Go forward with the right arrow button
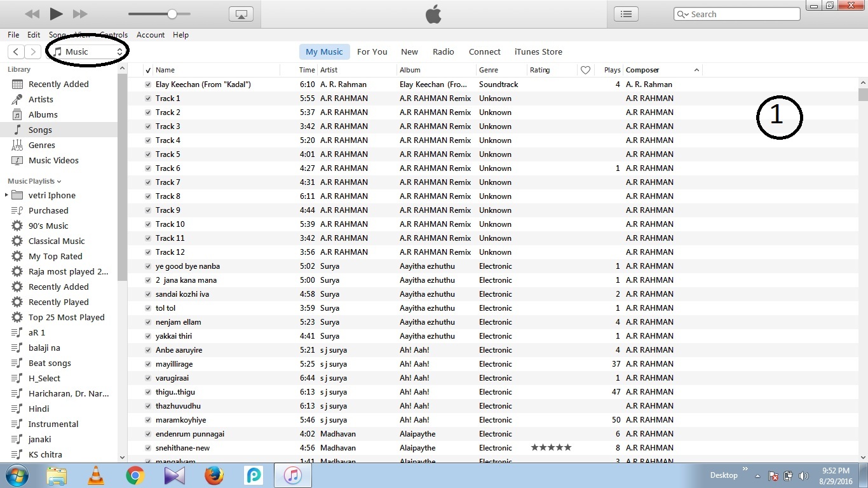Screen dimensions: 868x488 pos(33,51)
